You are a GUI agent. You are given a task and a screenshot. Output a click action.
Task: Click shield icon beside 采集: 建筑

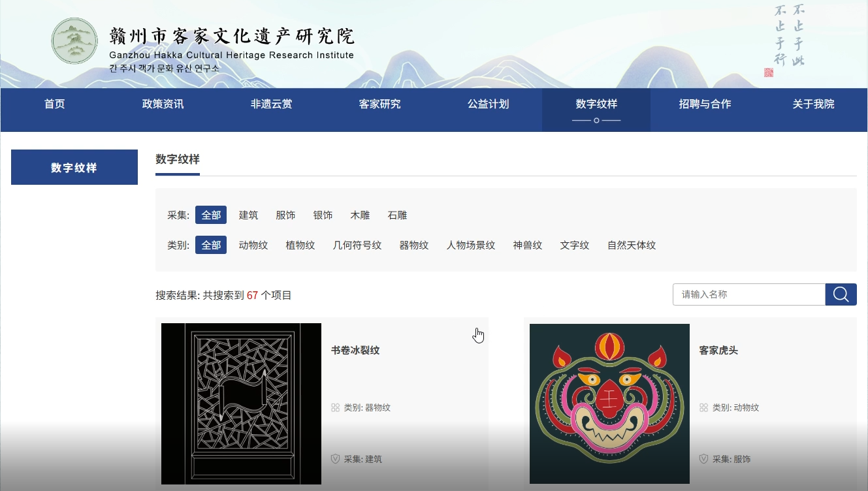[x=336, y=459]
